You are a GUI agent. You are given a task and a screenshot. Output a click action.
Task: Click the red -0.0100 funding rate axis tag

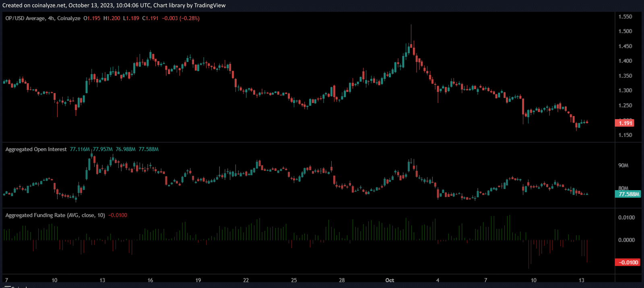[x=628, y=262]
